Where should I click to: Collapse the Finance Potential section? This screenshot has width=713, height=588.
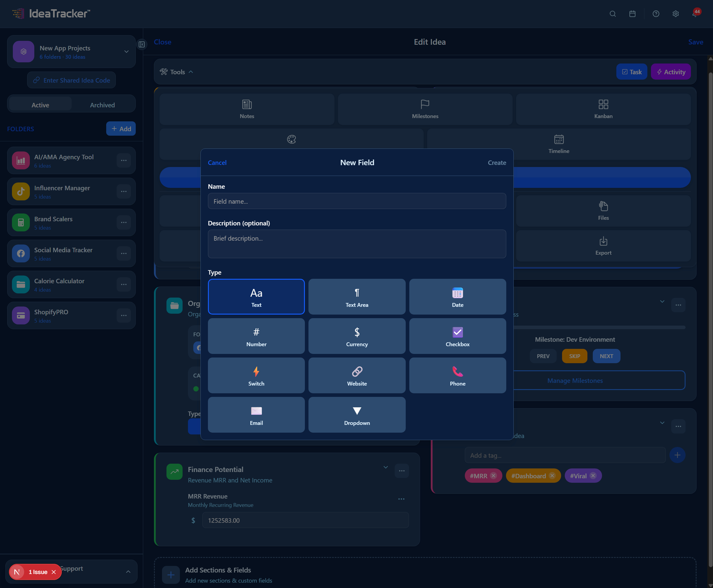pos(385,467)
